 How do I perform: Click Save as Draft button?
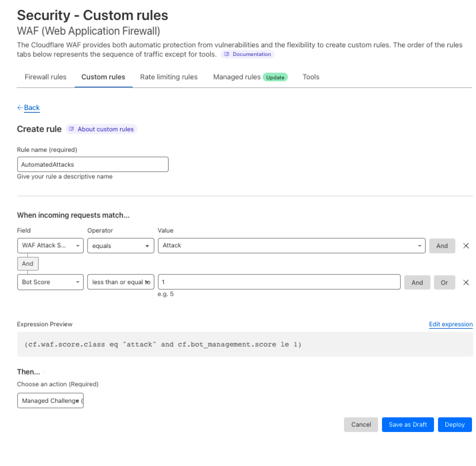coord(408,425)
